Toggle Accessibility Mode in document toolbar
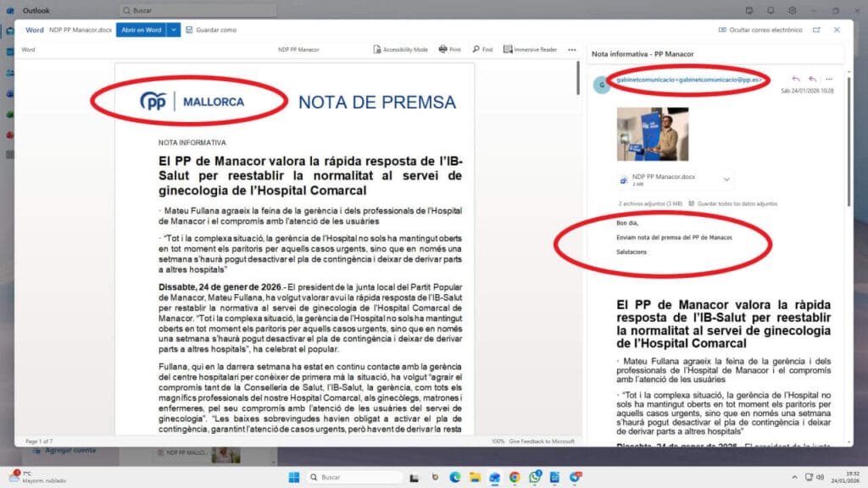 pyautogui.click(x=400, y=50)
